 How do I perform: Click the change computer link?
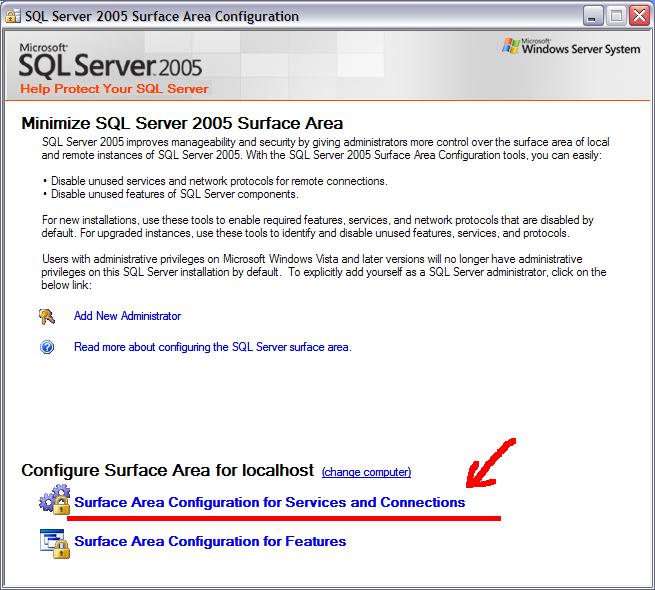366,472
